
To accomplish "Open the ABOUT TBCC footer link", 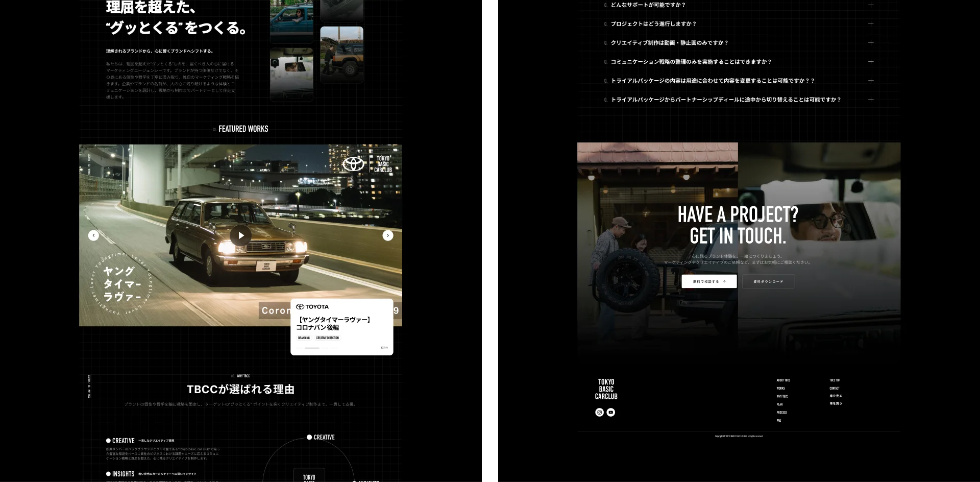I will tap(783, 380).
